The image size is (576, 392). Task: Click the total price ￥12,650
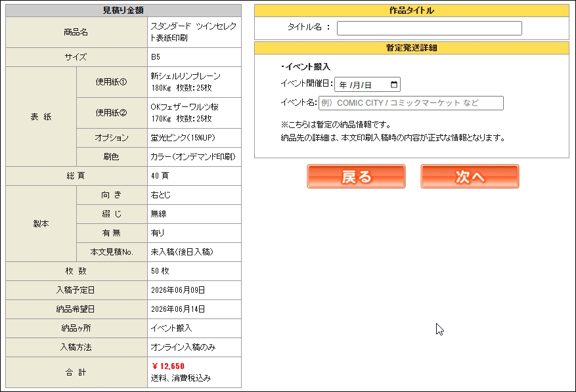(168, 366)
